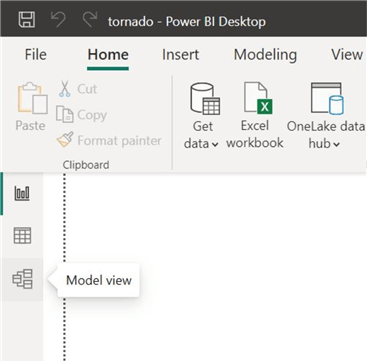
Task: Switch to Table view in sidebar
Action: (22, 236)
